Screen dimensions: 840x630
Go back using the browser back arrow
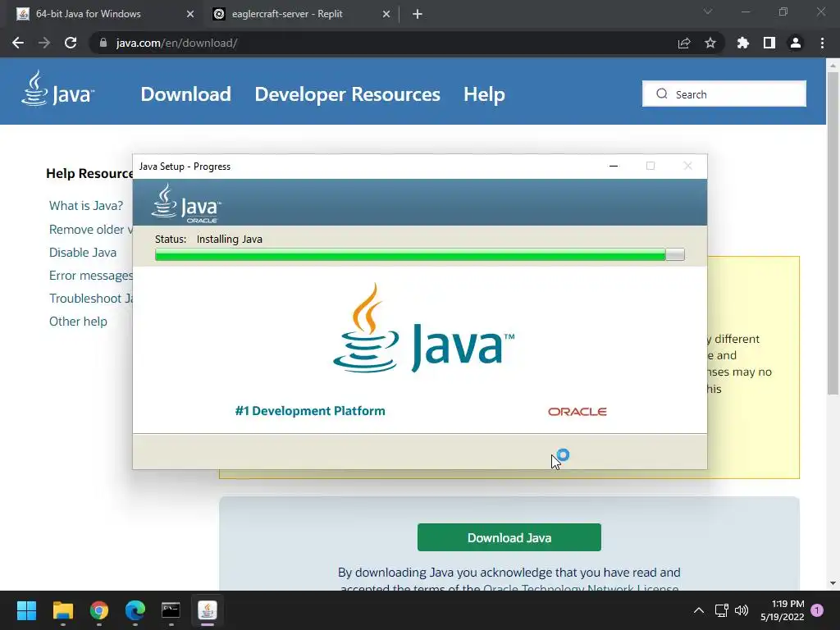coord(18,43)
